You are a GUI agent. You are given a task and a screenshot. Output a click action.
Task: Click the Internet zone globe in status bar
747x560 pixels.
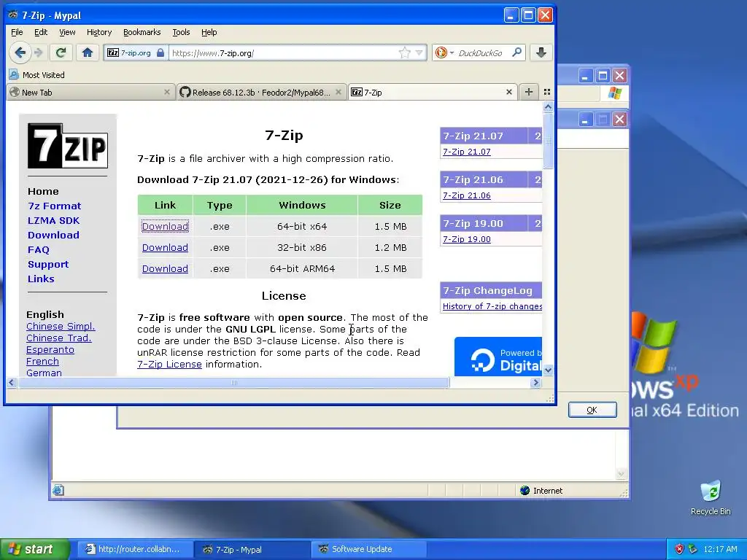pos(525,491)
